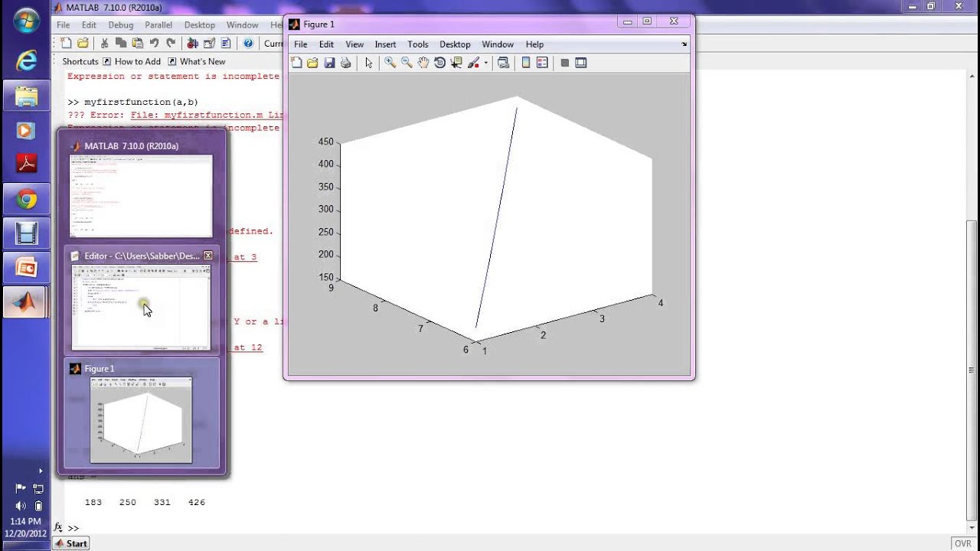Activate the Zoom Out tool in Figure 1
The width and height of the screenshot is (980, 551).
click(x=407, y=63)
